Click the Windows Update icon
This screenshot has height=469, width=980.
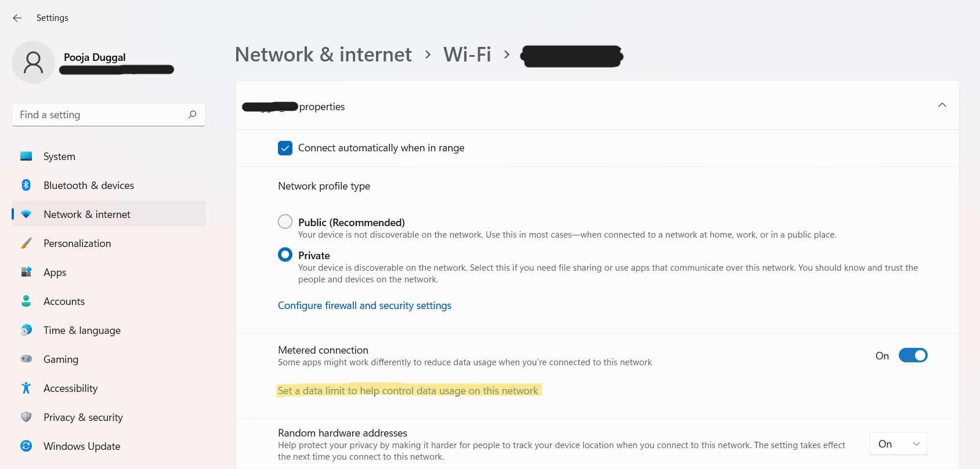coord(26,446)
